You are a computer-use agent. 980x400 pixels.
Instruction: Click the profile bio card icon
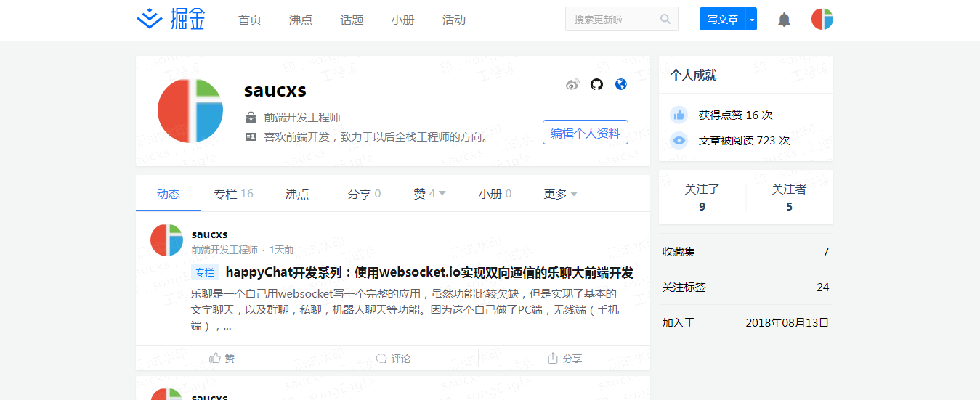(x=251, y=136)
